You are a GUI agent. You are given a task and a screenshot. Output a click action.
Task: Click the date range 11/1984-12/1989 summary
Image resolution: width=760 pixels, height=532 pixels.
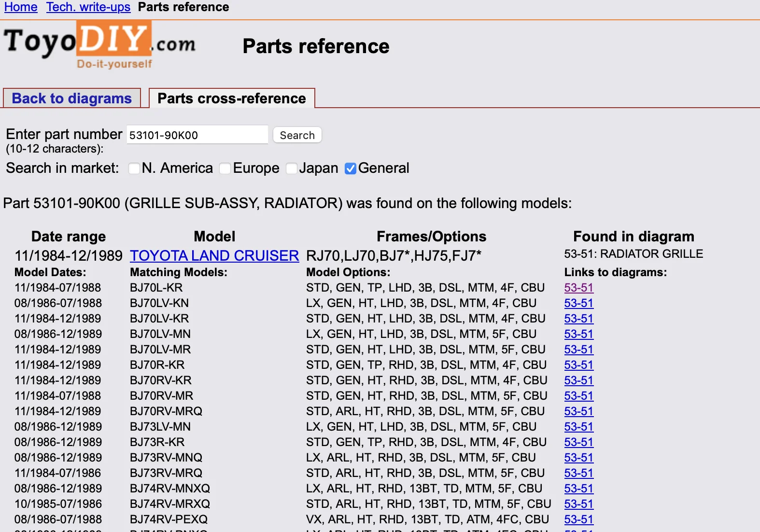coord(69,255)
